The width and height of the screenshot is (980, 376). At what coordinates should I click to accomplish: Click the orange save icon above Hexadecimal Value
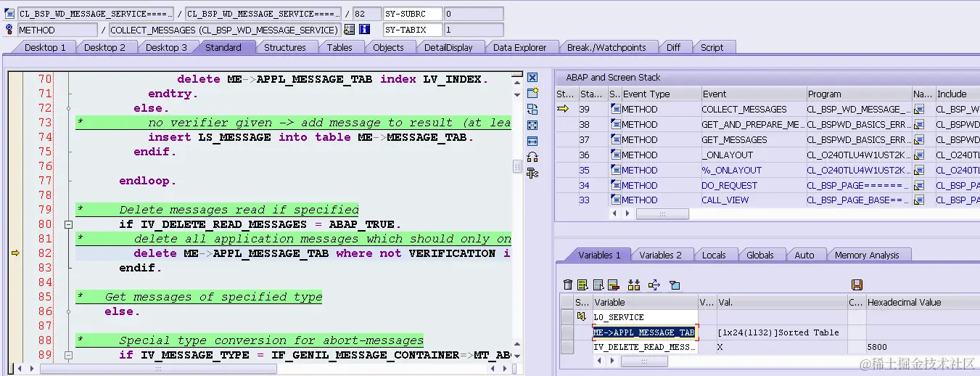[857, 285]
